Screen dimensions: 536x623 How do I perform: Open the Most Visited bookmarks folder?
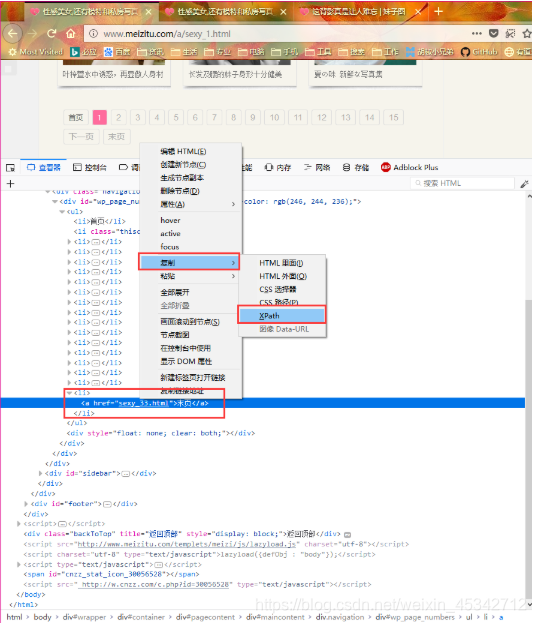(x=36, y=52)
